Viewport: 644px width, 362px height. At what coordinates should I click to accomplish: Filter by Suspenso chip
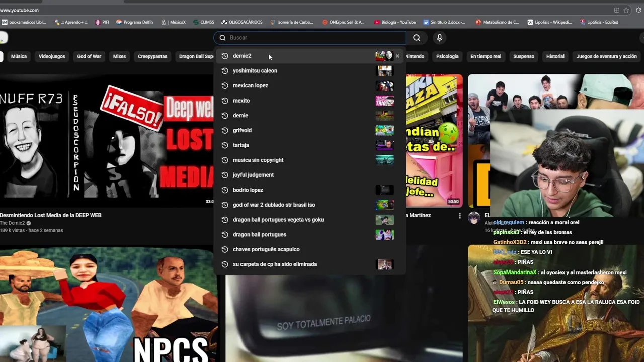coord(524,56)
